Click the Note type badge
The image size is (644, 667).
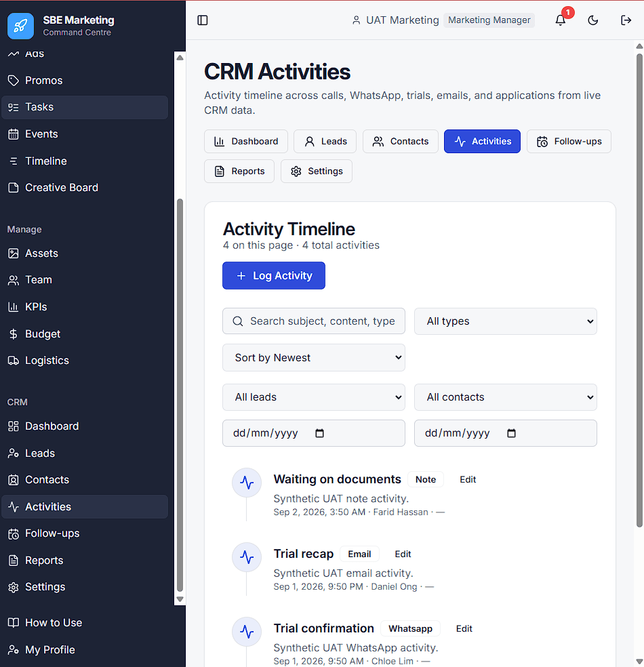[426, 479]
